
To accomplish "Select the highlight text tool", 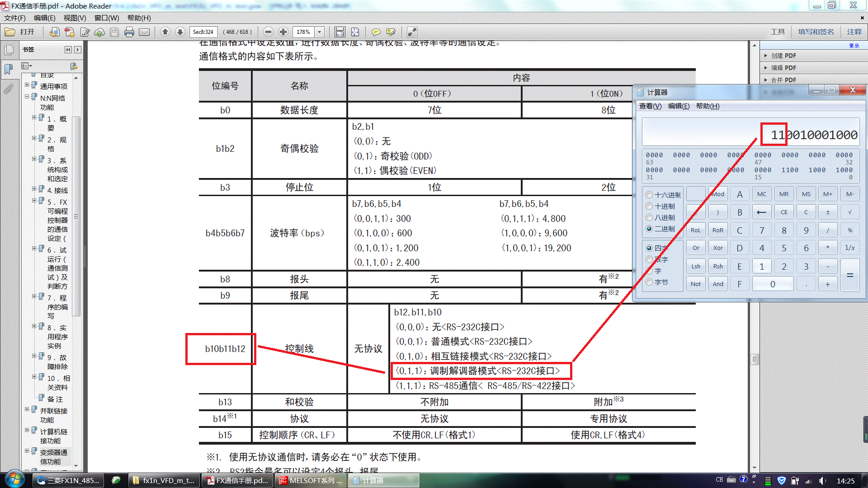I will tap(391, 32).
